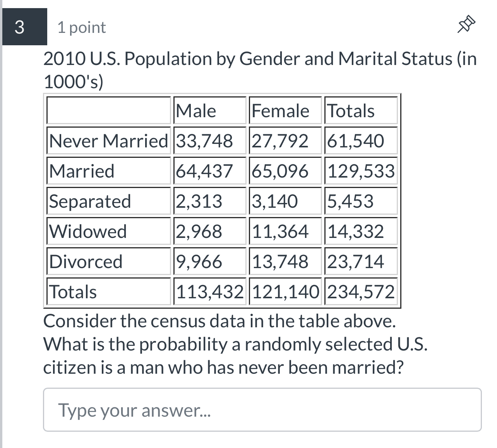Click the grand total 234,572 cell
The width and height of the screenshot is (497, 448).
(361, 292)
